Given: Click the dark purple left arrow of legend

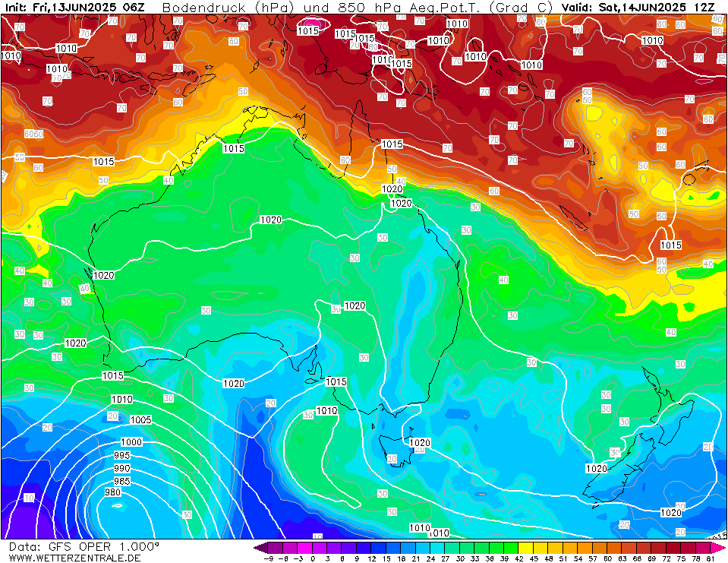Looking at the screenshot, I should click(260, 548).
